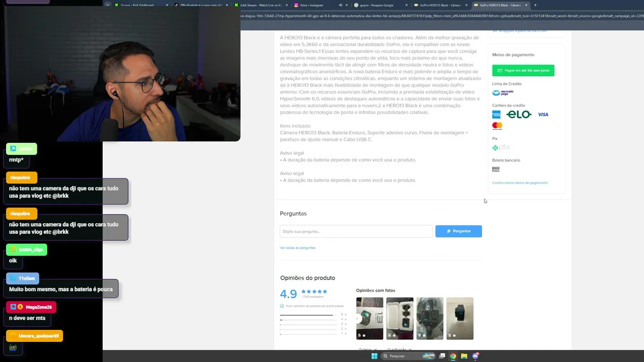Click the Pesquisar taskbar search box
Screen dimensions: 644x362
point(408,356)
